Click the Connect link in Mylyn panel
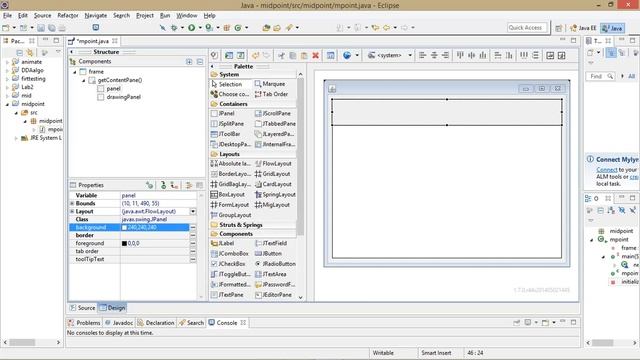 coord(607,170)
